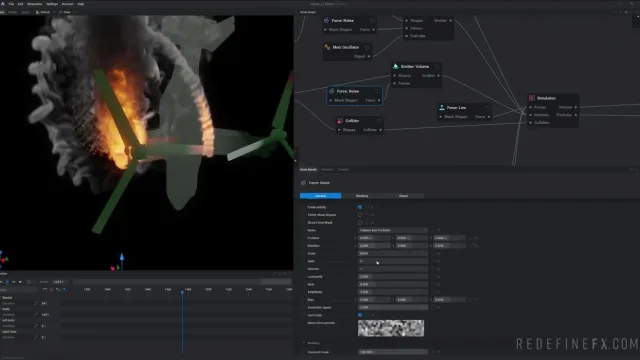The image size is (640, 360).
Task: Toggle the Emitter: Volume node enable circle
Action: point(437,66)
